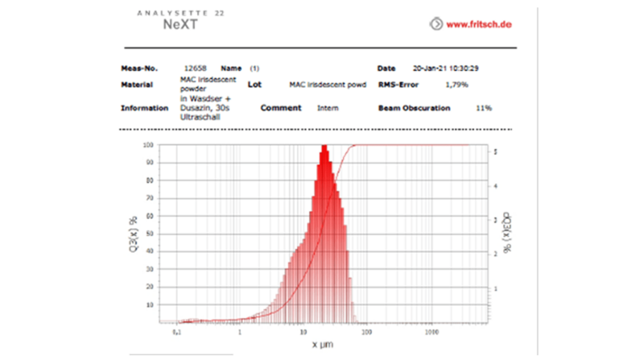Click the x µm horizontal axis label
The height and width of the screenshot is (364, 644).
[324, 345]
